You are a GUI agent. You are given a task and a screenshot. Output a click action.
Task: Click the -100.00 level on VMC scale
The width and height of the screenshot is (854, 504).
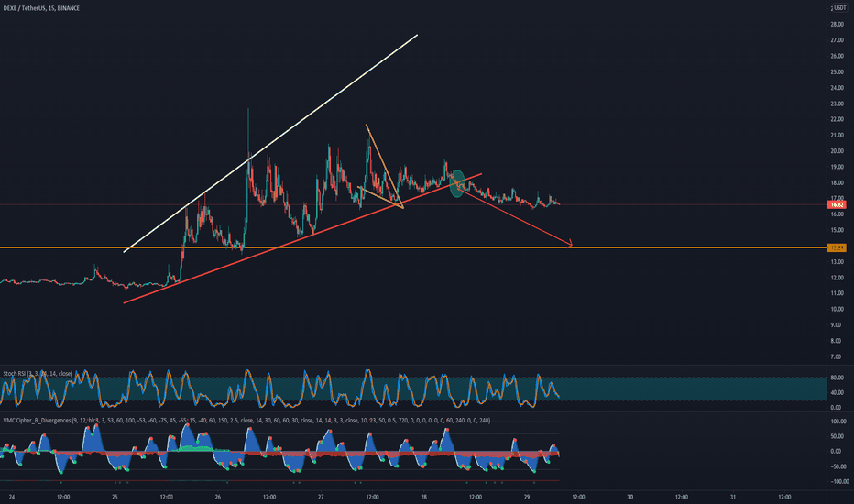(x=838, y=482)
